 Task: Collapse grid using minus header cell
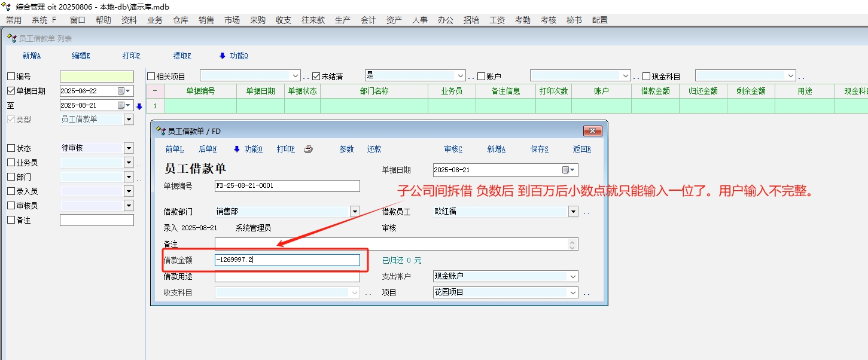156,91
